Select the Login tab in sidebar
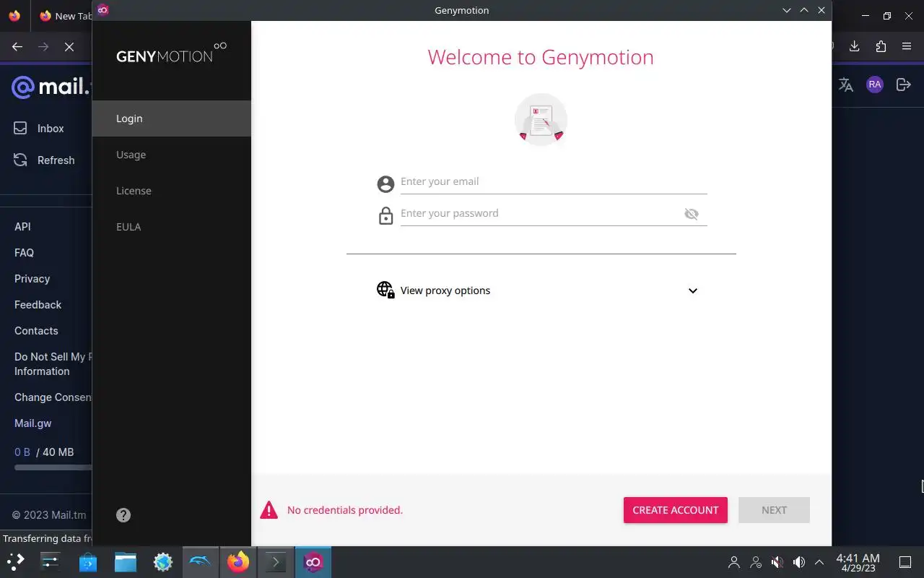The width and height of the screenshot is (924, 578). point(172,118)
